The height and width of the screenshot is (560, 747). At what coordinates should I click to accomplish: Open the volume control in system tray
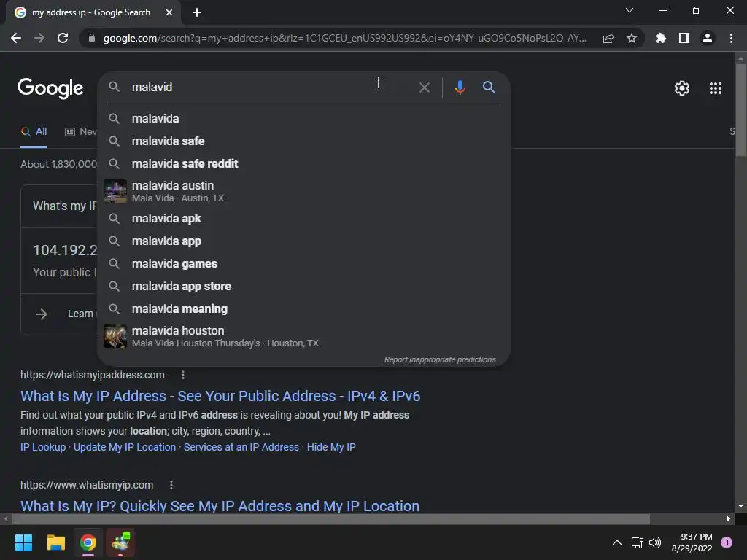tap(655, 542)
